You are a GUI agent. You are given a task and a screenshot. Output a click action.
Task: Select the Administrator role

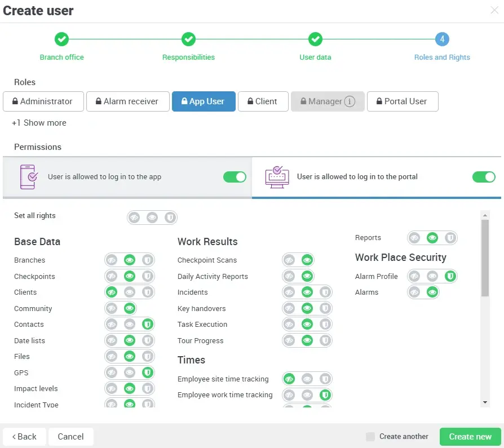[43, 101]
